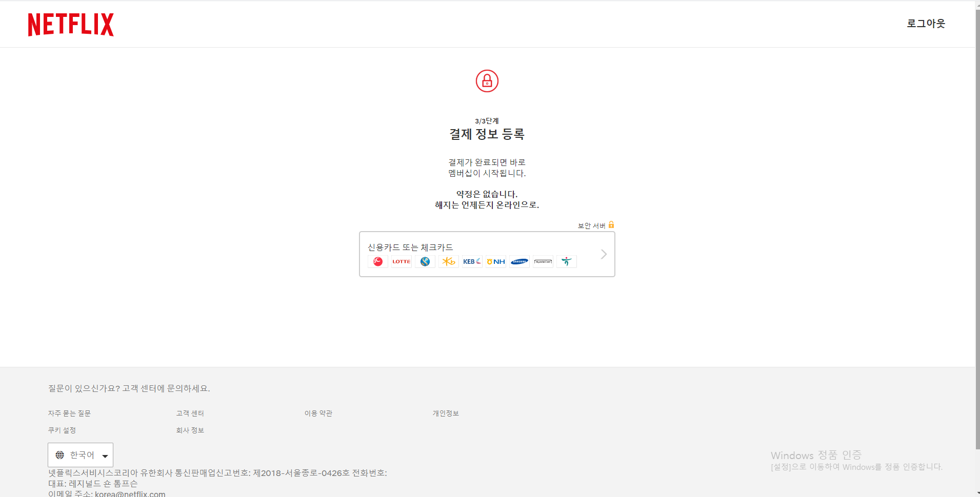Open 자주 묻는 질문 link
Screen dimensions: 980x497
(69, 413)
